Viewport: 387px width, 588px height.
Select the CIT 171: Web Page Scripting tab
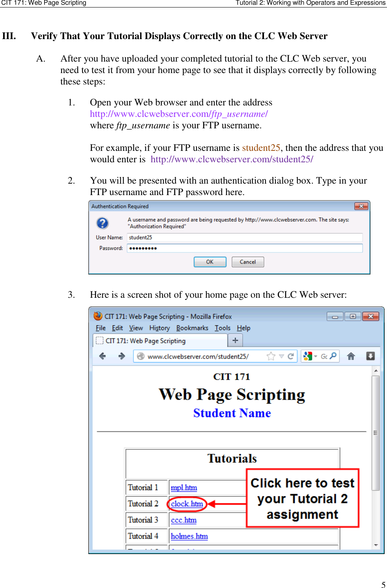click(x=146, y=340)
